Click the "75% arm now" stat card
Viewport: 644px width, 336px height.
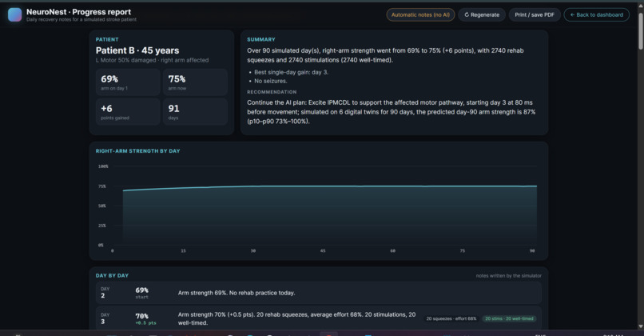(x=195, y=82)
